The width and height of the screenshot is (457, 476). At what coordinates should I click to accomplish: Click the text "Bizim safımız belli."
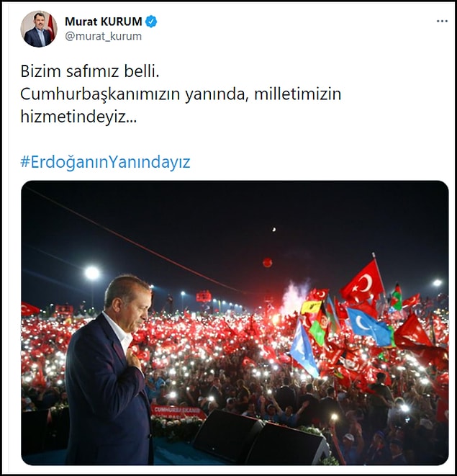click(90, 71)
